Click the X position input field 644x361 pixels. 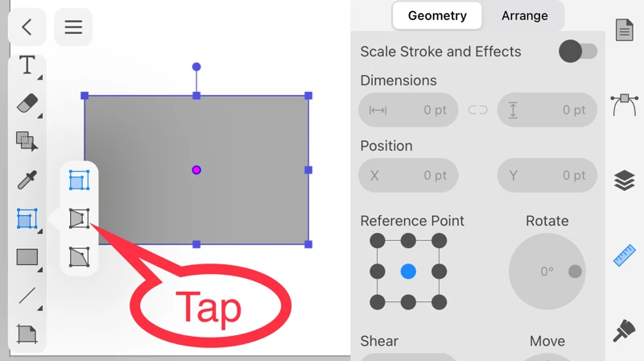408,175
